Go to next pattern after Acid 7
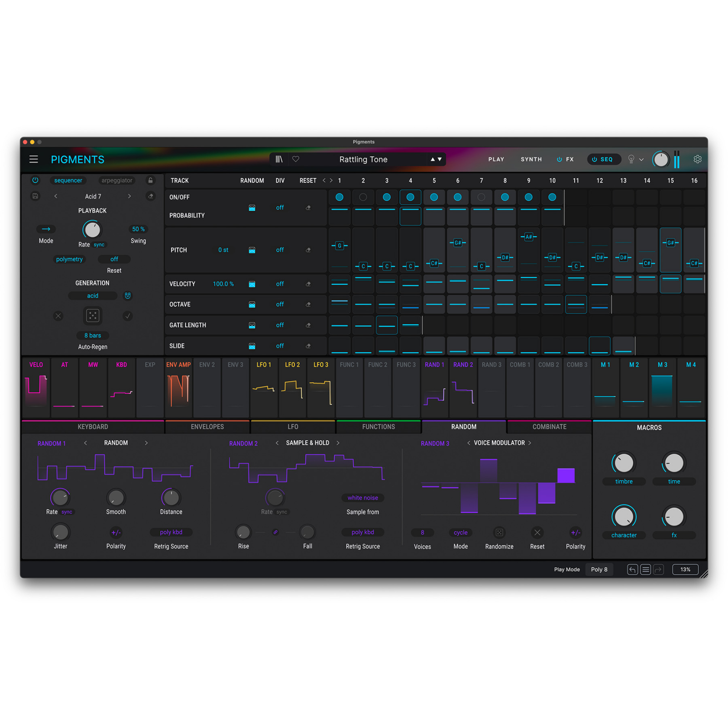The height and width of the screenshot is (728, 728). pyautogui.click(x=130, y=196)
